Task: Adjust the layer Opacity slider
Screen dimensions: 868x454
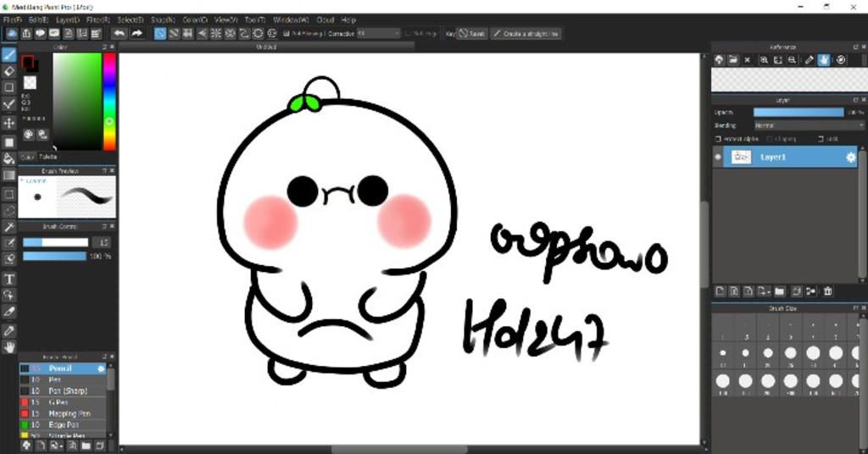Action: click(798, 113)
